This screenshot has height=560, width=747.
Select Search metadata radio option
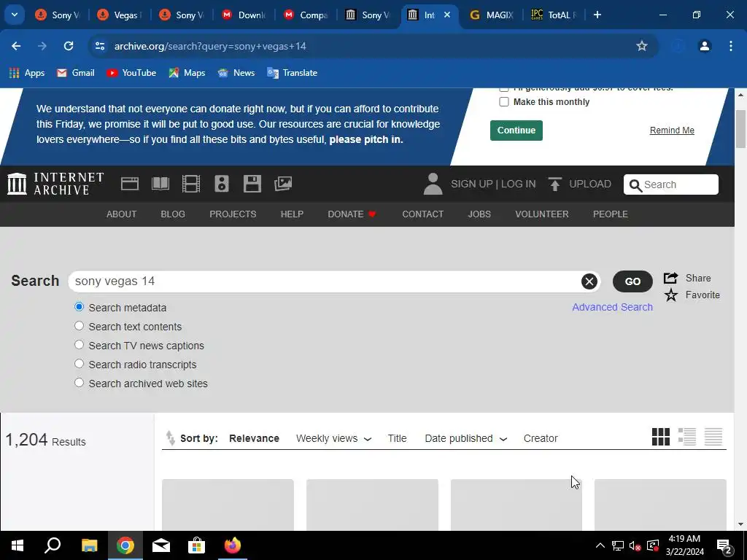coord(79,307)
